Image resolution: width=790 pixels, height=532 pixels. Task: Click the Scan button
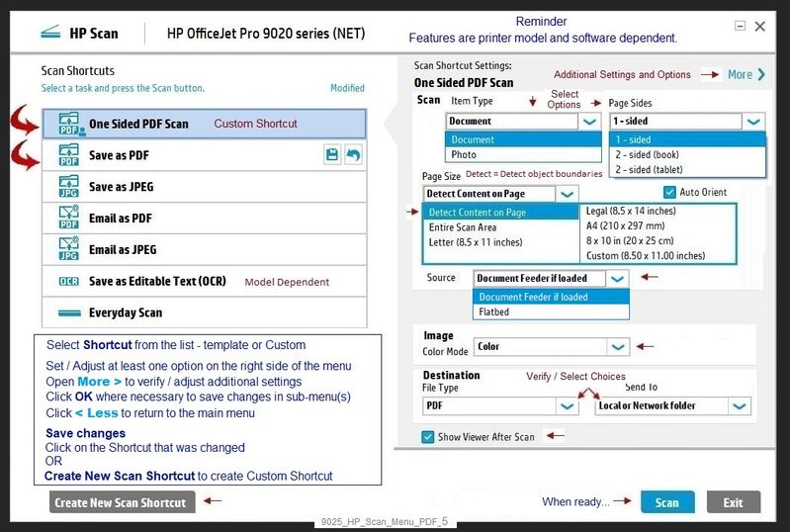tap(667, 502)
